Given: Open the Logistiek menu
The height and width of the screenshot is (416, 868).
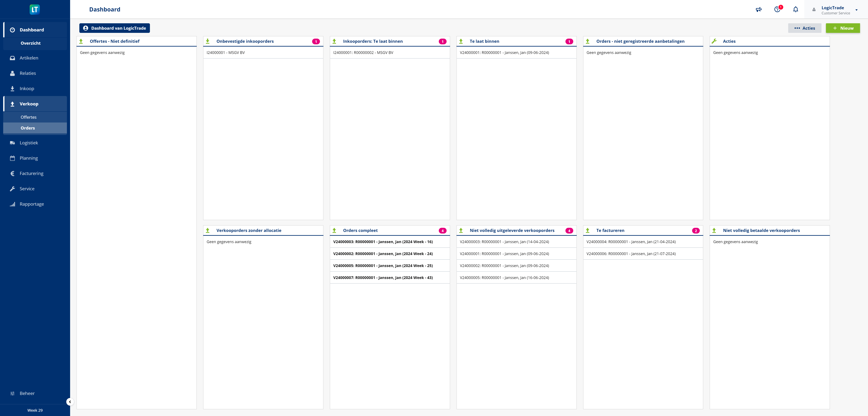Looking at the screenshot, I should [35, 143].
